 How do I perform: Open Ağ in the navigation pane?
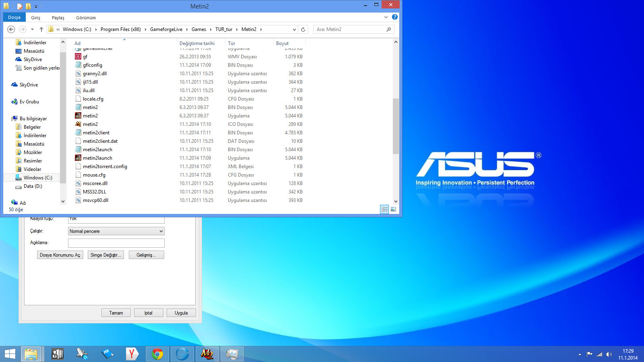(23, 203)
